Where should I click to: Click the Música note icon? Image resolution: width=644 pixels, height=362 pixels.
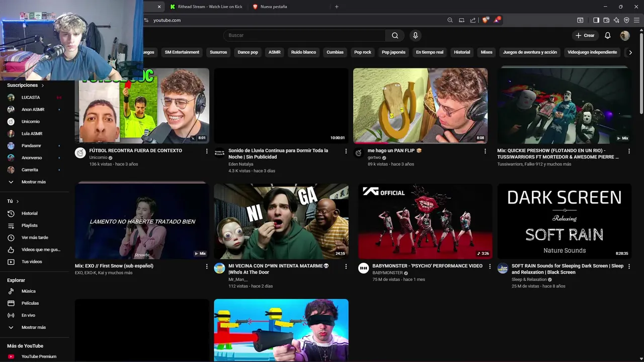tap(11, 291)
